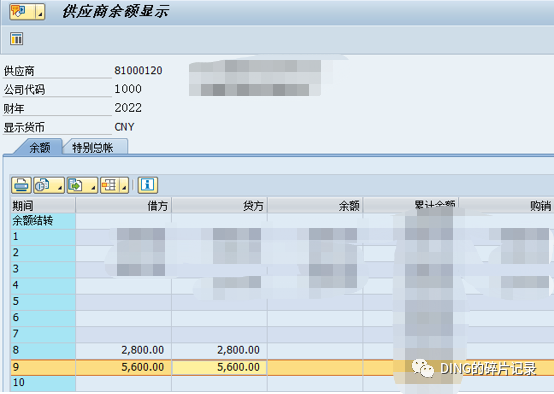
Task: Click the 2,800.00 debit cell in period 8
Action: (x=123, y=351)
